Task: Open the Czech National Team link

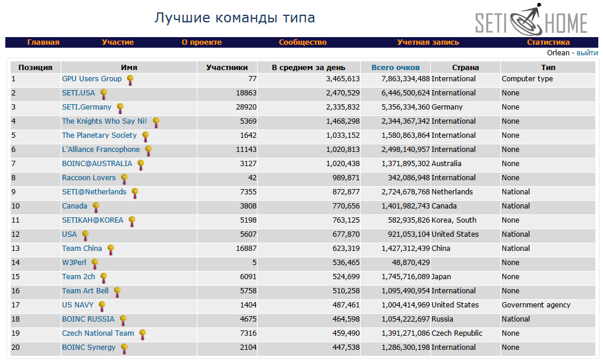Action: tap(98, 333)
